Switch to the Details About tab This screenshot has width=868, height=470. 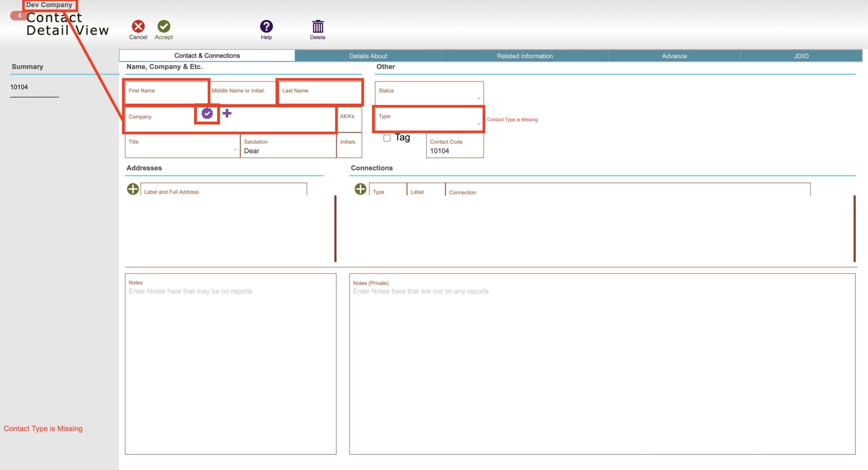[368, 56]
